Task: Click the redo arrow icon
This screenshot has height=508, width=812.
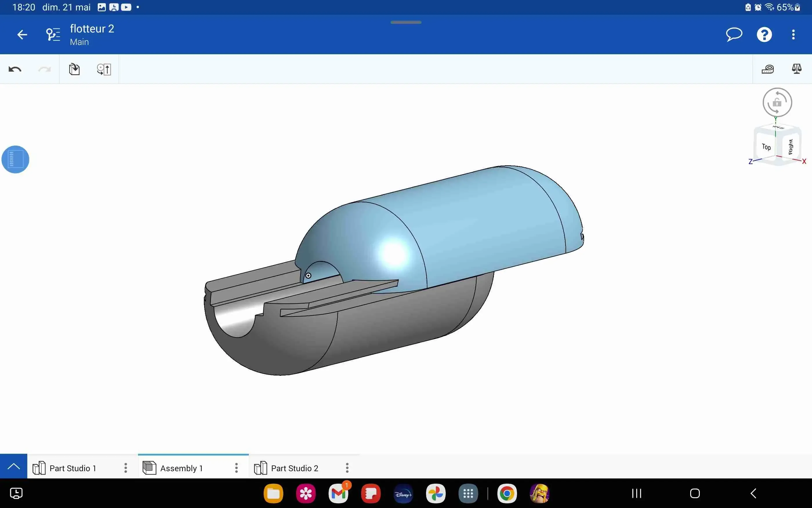Action: [x=45, y=68]
